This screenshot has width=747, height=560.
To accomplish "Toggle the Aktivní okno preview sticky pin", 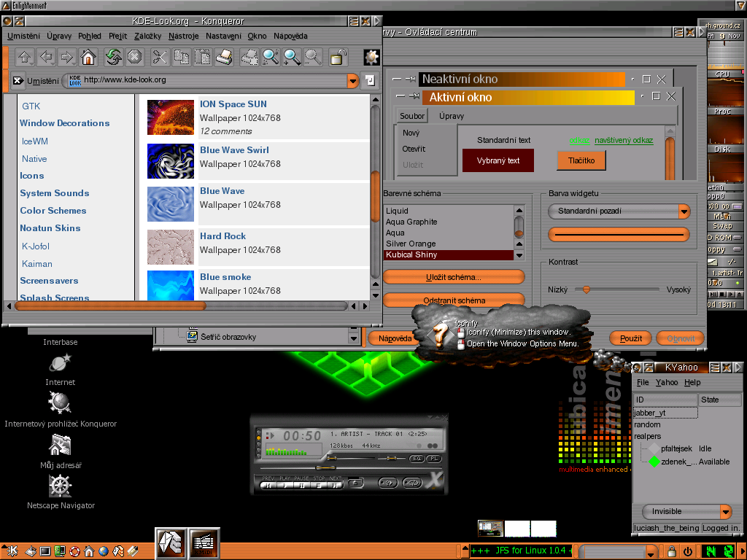I will click(x=414, y=97).
